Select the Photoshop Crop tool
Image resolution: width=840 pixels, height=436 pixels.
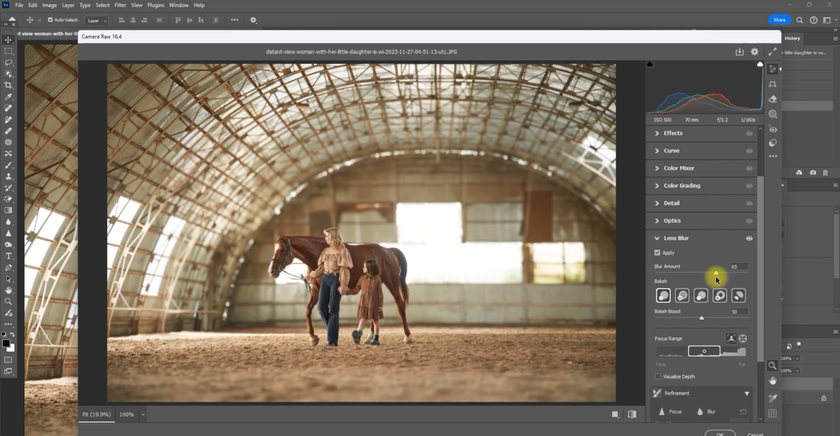click(9, 85)
